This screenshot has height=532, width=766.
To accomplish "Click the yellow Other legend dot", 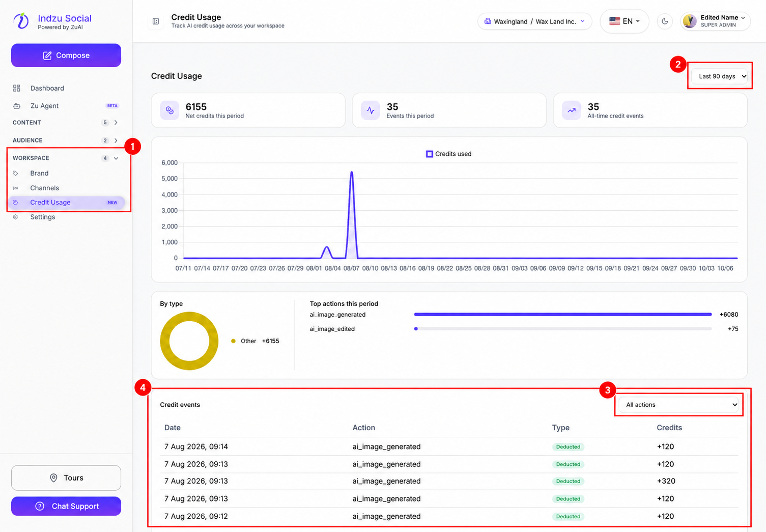I will 233,341.
